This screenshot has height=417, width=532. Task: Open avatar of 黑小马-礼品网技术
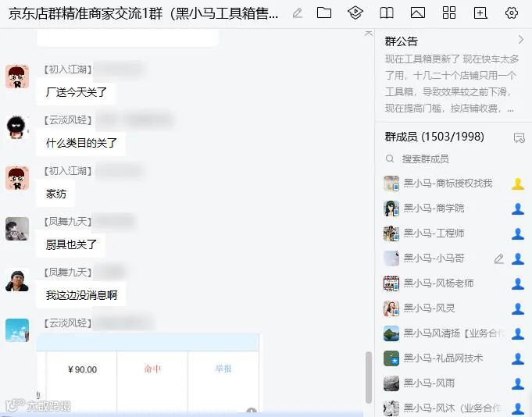391,358
